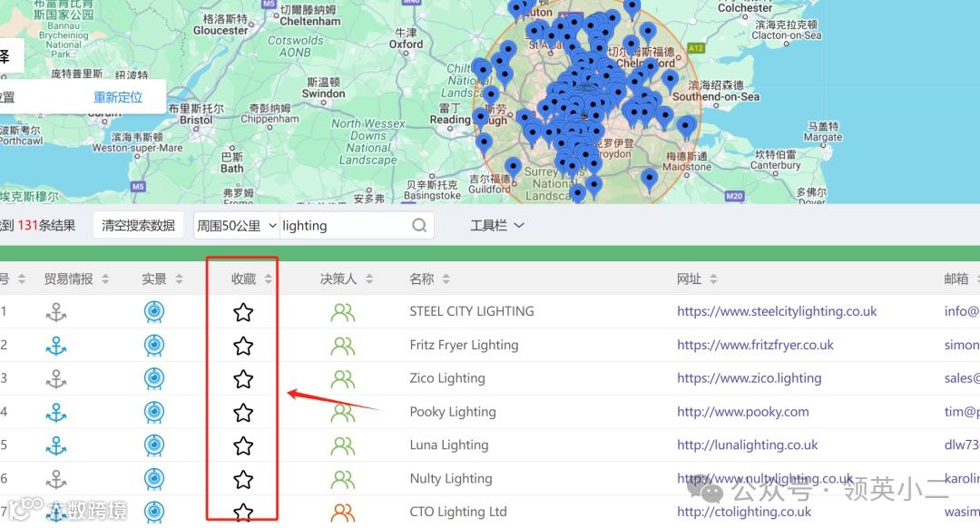980x528 pixels.
Task: Click the lighting search input field
Action: pyautogui.click(x=344, y=226)
